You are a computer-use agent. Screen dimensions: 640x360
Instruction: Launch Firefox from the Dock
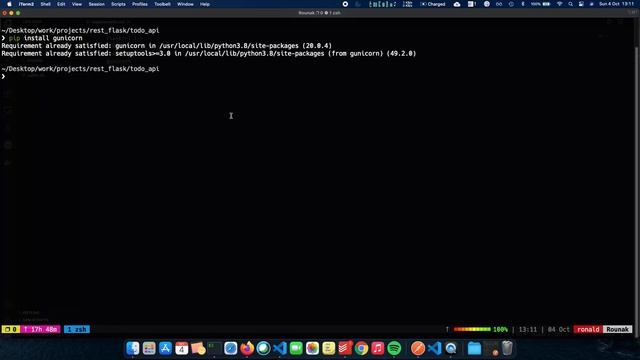tap(247, 348)
